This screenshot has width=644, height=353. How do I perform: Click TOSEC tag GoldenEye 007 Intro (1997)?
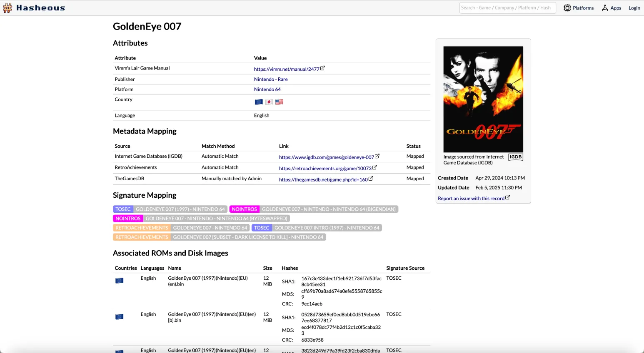pos(317,228)
